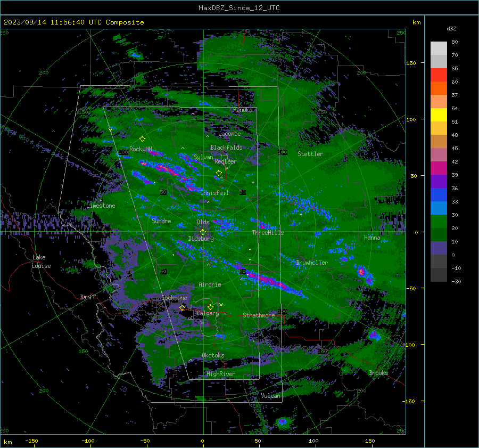Click the isolated blue cell in the northwest corner
Screen dimensions: 479x448
[135, 55]
